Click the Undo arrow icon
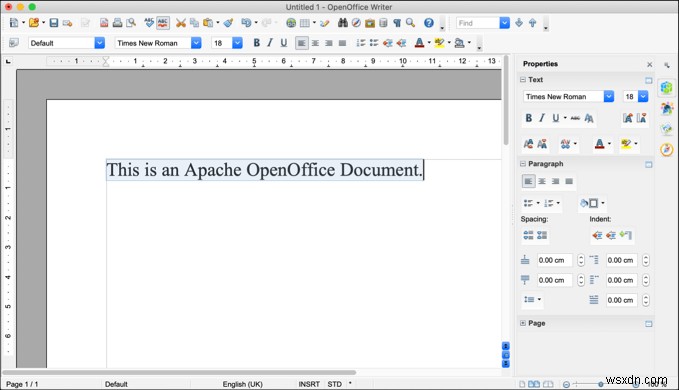Screen dimensions: 679x390 click(x=246, y=23)
